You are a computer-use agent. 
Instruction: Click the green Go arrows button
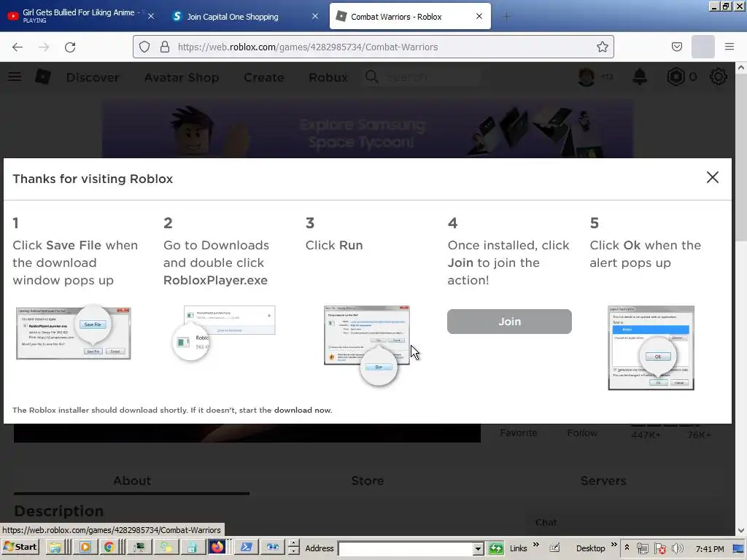(x=496, y=548)
